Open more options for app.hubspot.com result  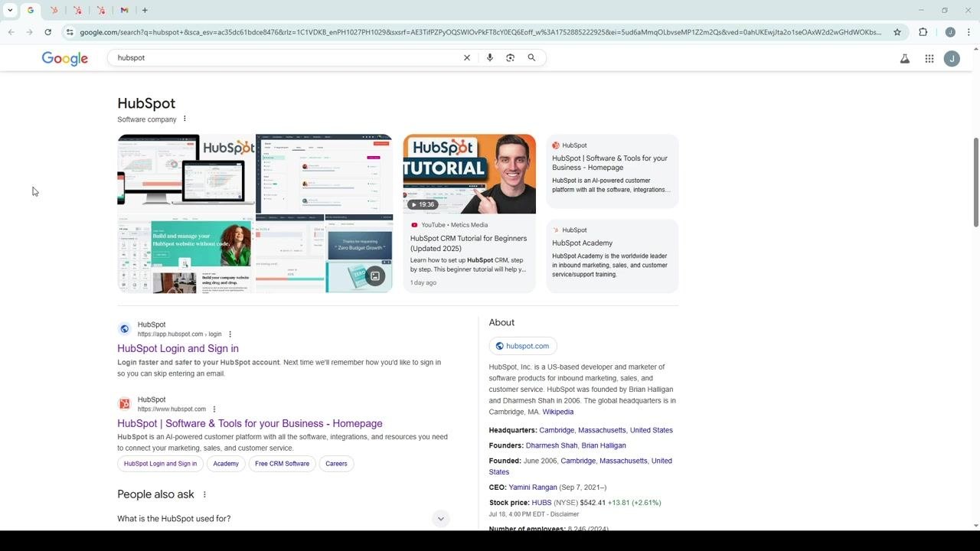point(230,334)
